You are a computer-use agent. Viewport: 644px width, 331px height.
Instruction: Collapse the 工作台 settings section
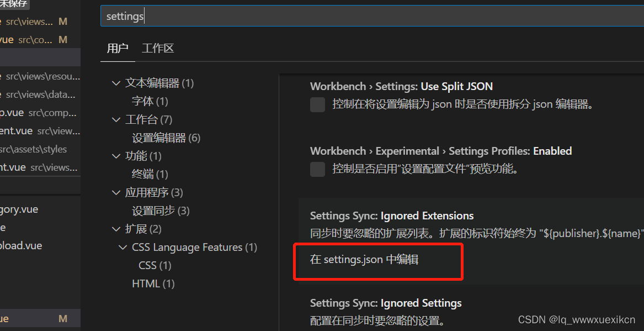point(116,119)
